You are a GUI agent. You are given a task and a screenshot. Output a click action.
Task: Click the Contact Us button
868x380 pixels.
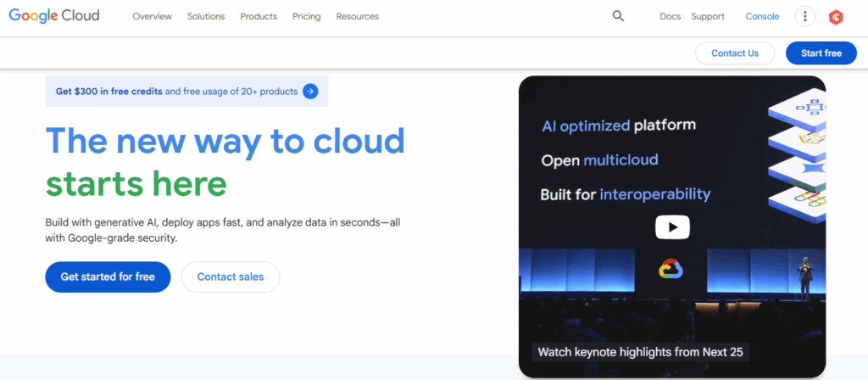pyautogui.click(x=735, y=53)
